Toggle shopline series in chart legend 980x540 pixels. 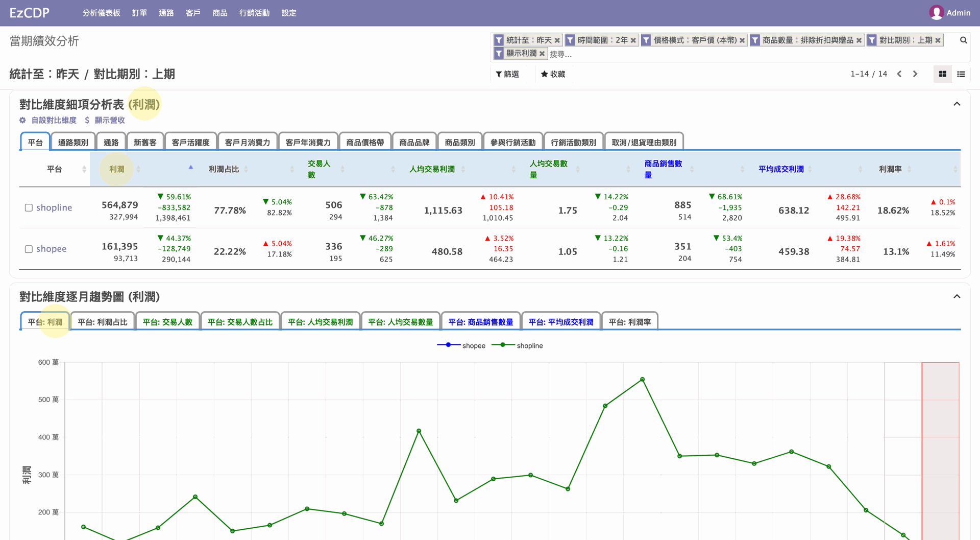pos(517,345)
